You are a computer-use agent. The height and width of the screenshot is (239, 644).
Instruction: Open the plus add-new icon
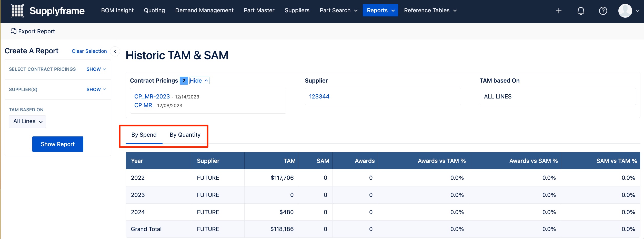(559, 11)
